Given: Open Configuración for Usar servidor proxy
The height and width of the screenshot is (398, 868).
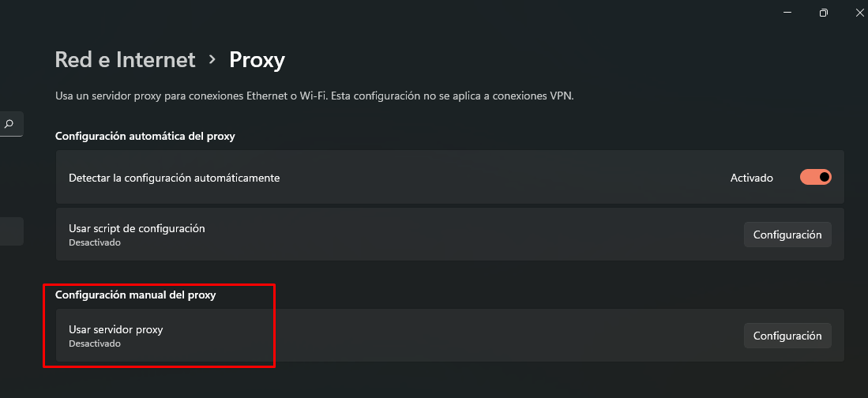Looking at the screenshot, I should coord(787,336).
